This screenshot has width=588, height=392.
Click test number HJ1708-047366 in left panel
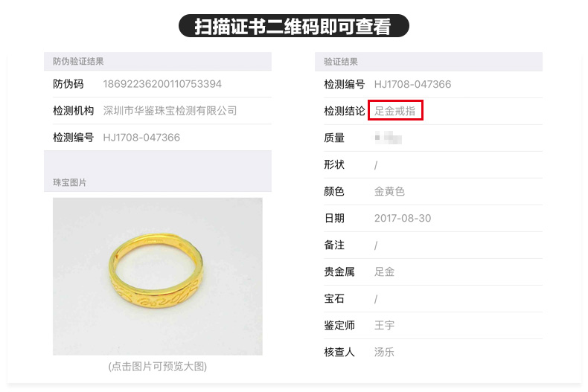(x=141, y=138)
